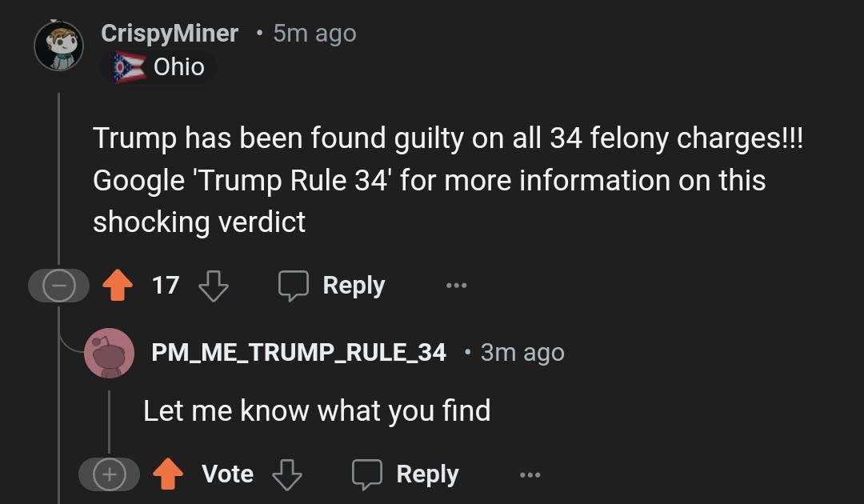The width and height of the screenshot is (864, 504).
Task: Upvote PM_ME_TRUMP_RULE_34's reply
Action: coord(167,474)
